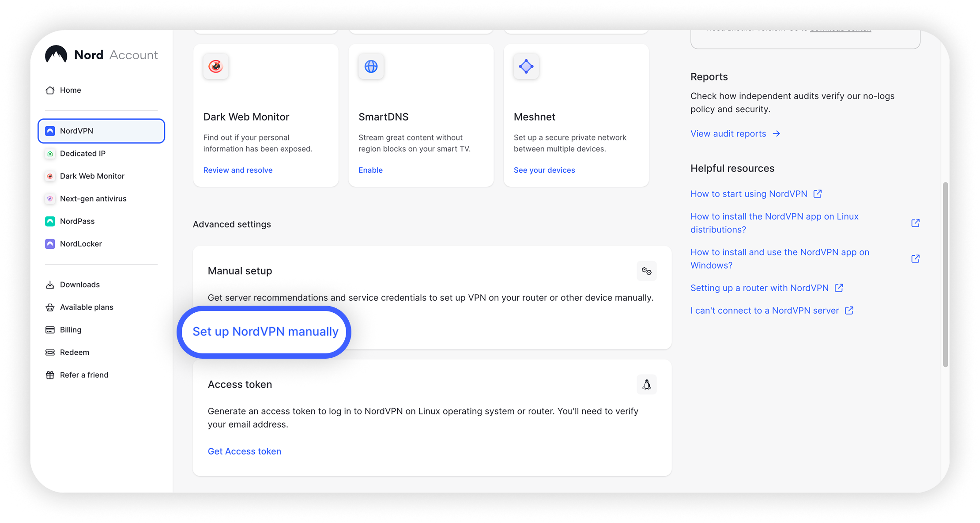Click See your devices link

point(544,170)
